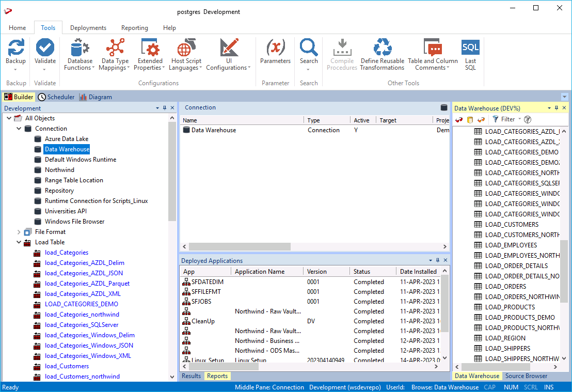Viewport: 572px width, 392px height.
Task: Click the Version column header
Action: (316, 272)
